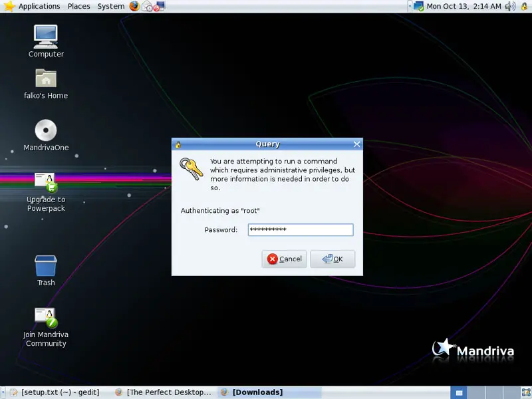Cancel the authentication Query dialog
This screenshot has height=399, width=532.
click(285, 259)
